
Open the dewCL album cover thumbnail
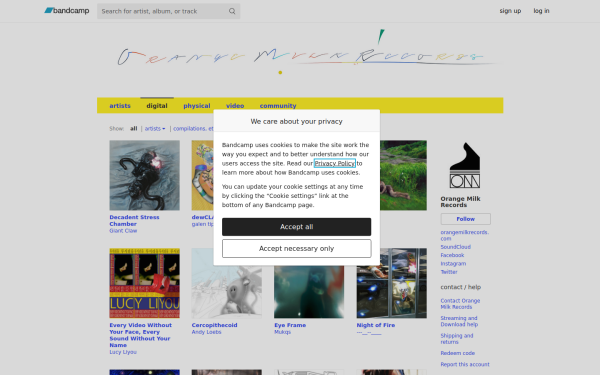click(202, 175)
